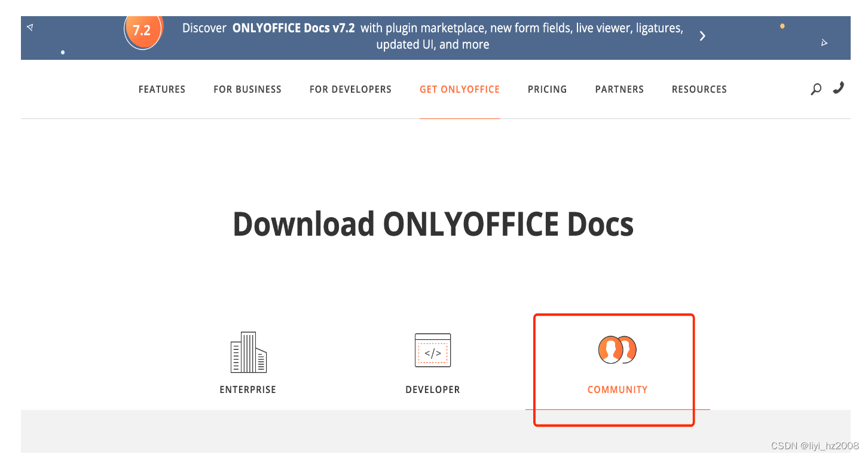The height and width of the screenshot is (457, 868).
Task: Open the FEATURES menu
Action: [162, 89]
